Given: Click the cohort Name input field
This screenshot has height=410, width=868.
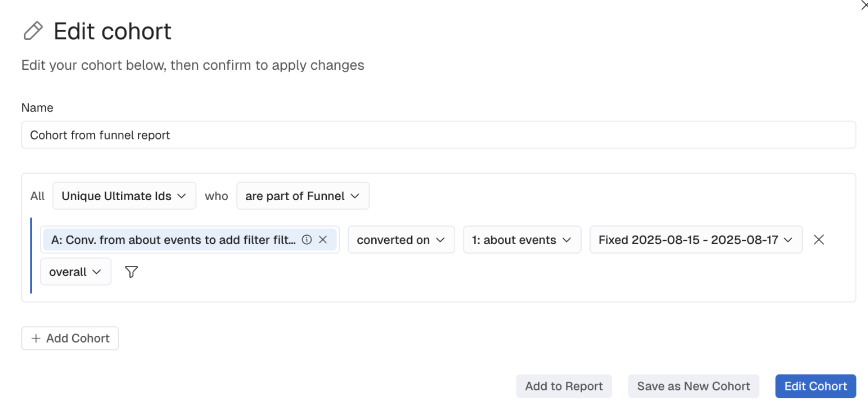Looking at the screenshot, I should click(438, 135).
